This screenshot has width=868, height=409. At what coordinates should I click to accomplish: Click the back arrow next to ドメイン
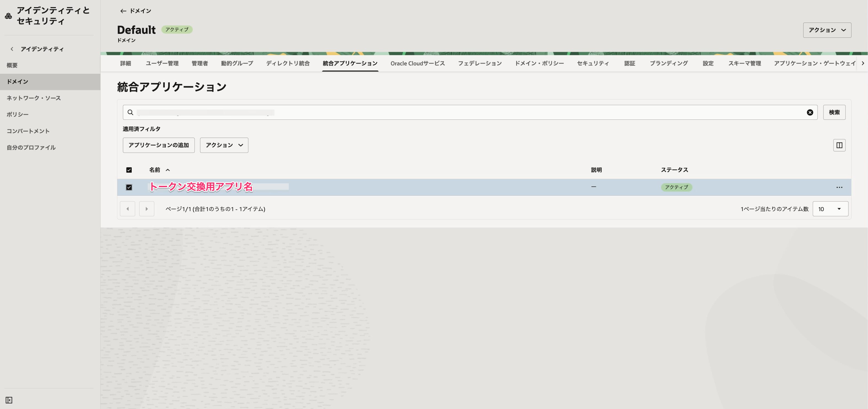(123, 11)
